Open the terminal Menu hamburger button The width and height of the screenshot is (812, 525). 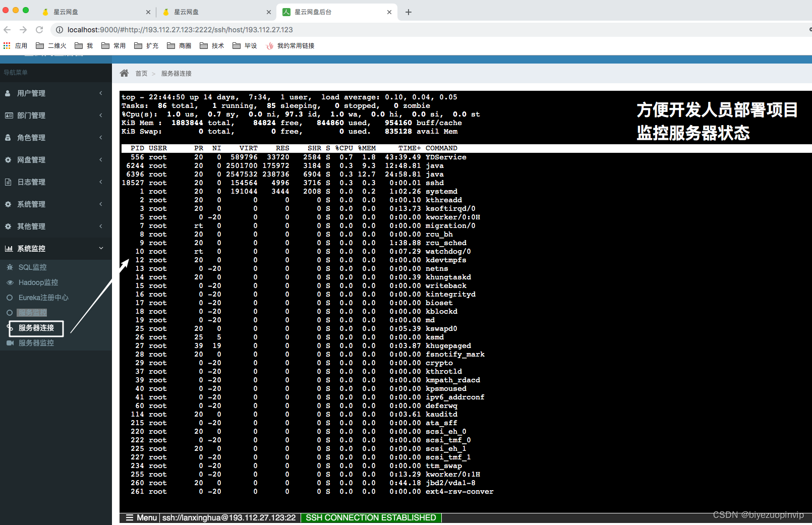[x=141, y=518]
